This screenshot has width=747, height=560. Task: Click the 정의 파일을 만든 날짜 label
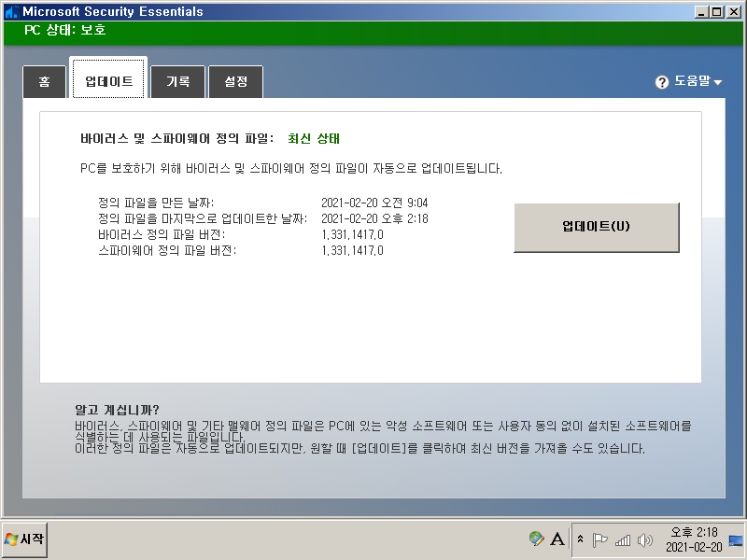click(156, 203)
